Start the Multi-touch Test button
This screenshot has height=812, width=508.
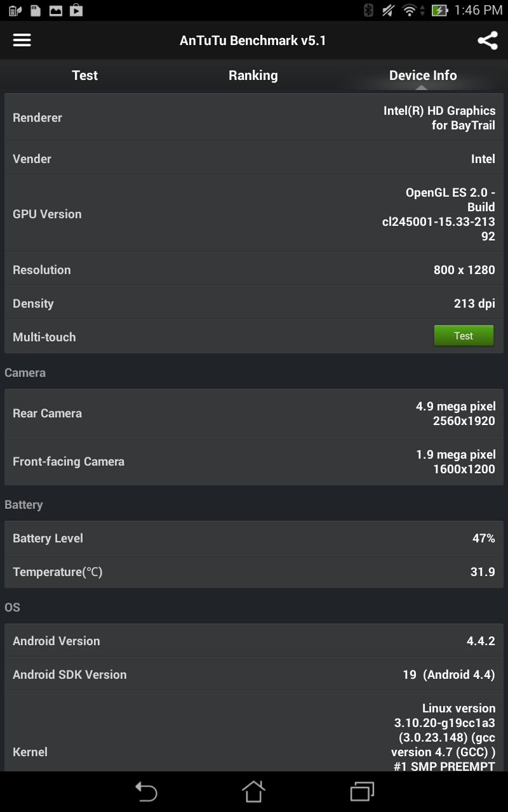pos(464,336)
